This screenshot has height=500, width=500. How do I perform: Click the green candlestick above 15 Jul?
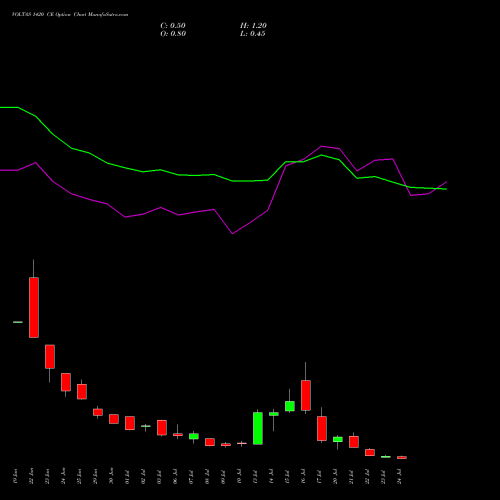click(x=290, y=406)
